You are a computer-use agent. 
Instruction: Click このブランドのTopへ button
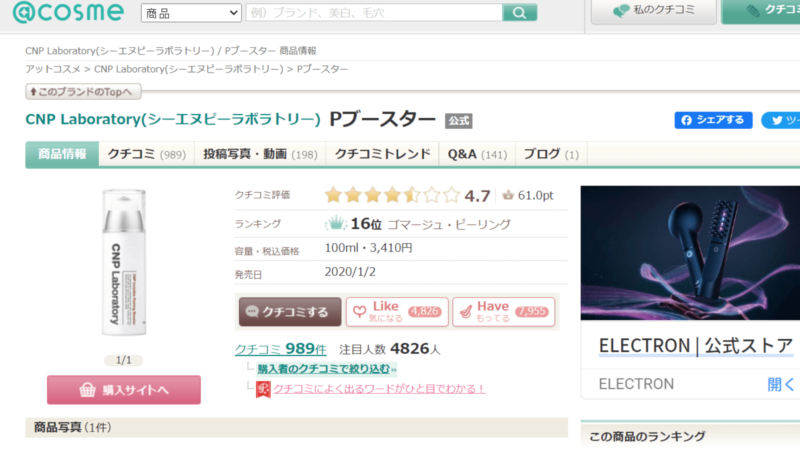(83, 92)
